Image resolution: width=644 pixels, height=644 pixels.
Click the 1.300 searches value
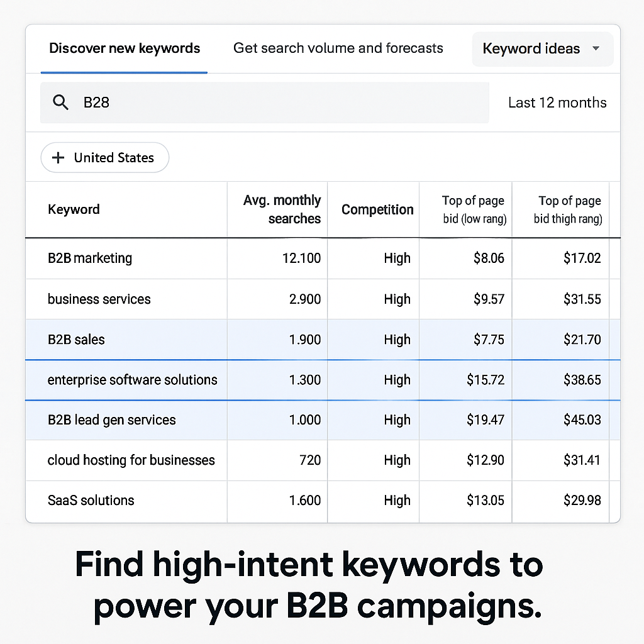click(305, 380)
